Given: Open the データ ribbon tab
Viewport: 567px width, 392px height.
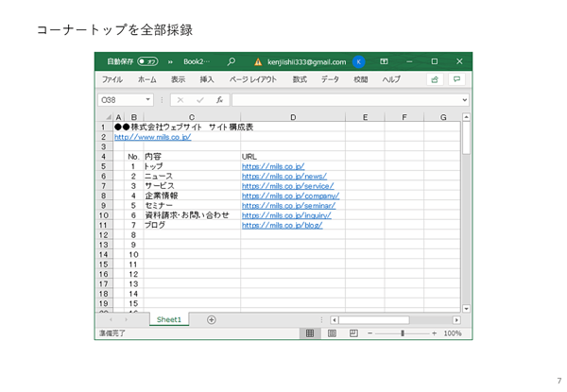Looking at the screenshot, I should pos(330,79).
